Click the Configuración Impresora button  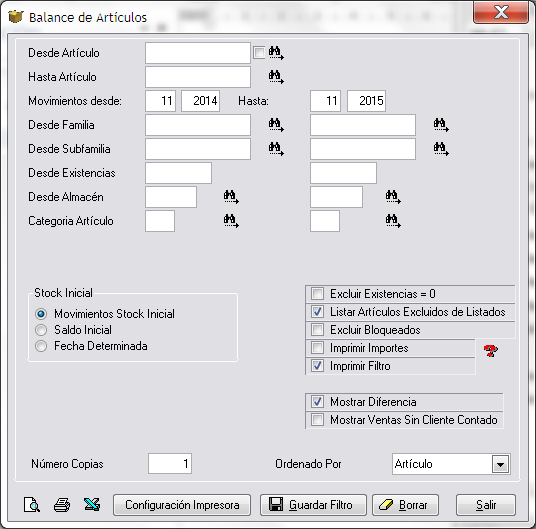pos(182,505)
